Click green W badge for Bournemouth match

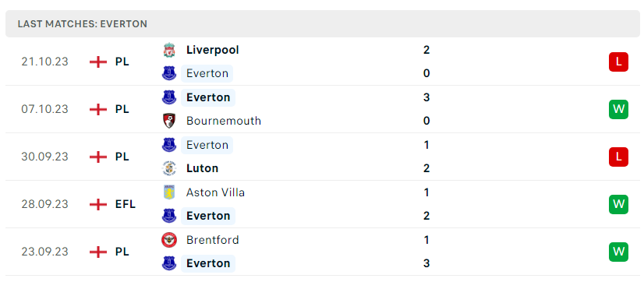coord(618,109)
